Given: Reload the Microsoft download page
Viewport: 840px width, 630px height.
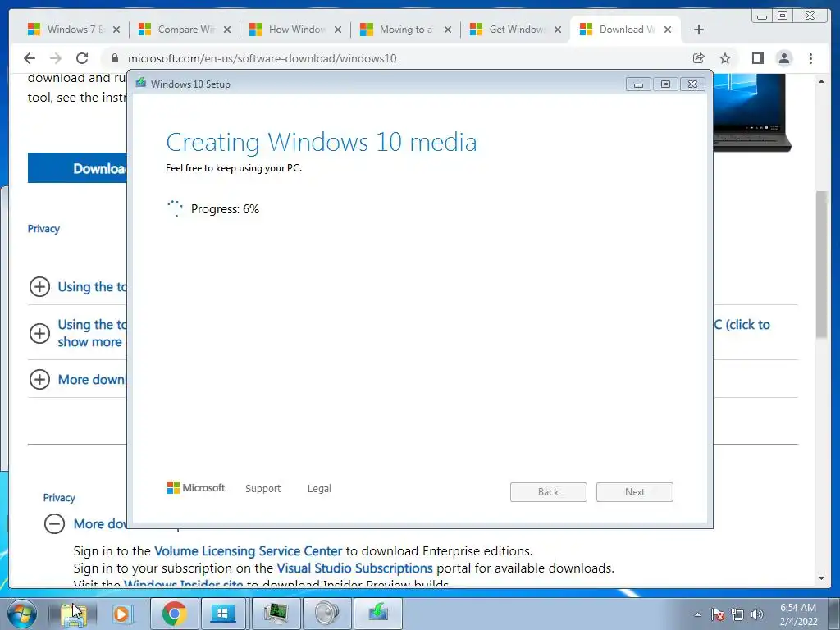Looking at the screenshot, I should tap(81, 58).
